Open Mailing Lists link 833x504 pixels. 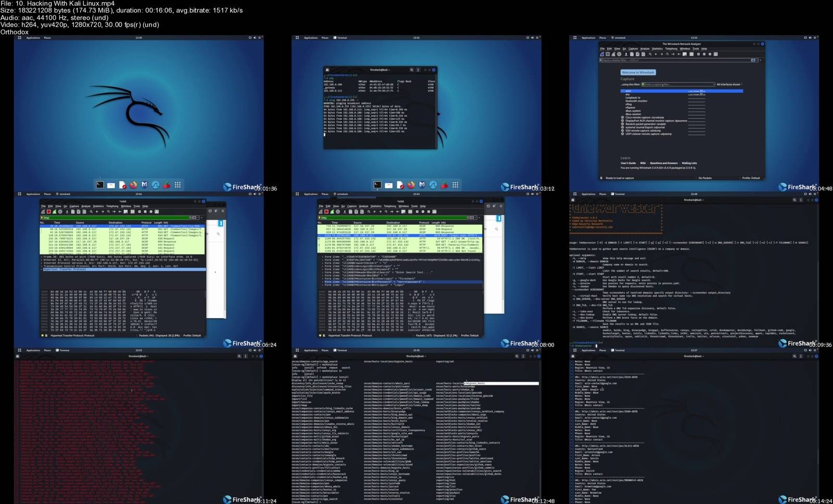(689, 163)
